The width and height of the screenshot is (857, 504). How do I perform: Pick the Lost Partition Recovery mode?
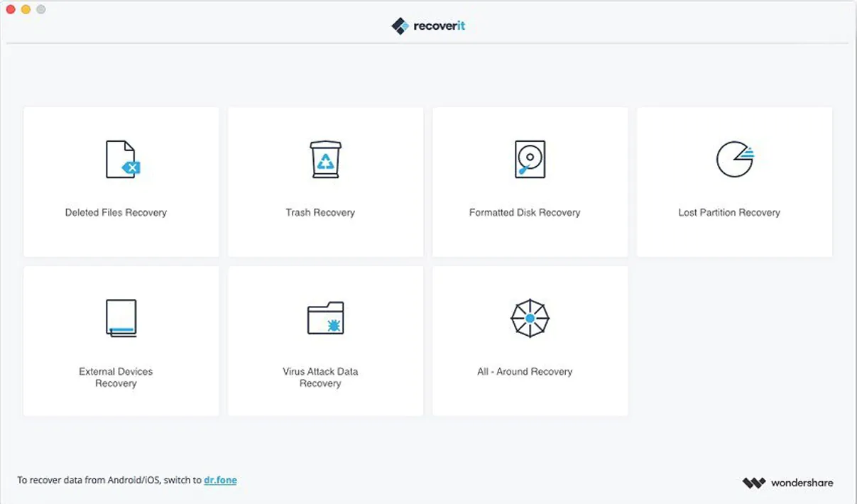[733, 182]
